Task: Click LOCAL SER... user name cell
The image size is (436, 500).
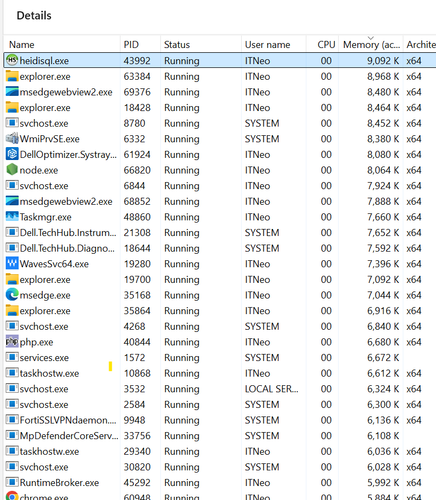Action: [x=271, y=389]
